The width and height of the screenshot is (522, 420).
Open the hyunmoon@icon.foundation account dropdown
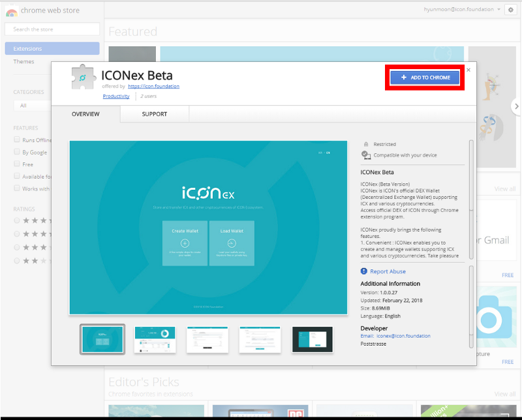click(x=462, y=9)
